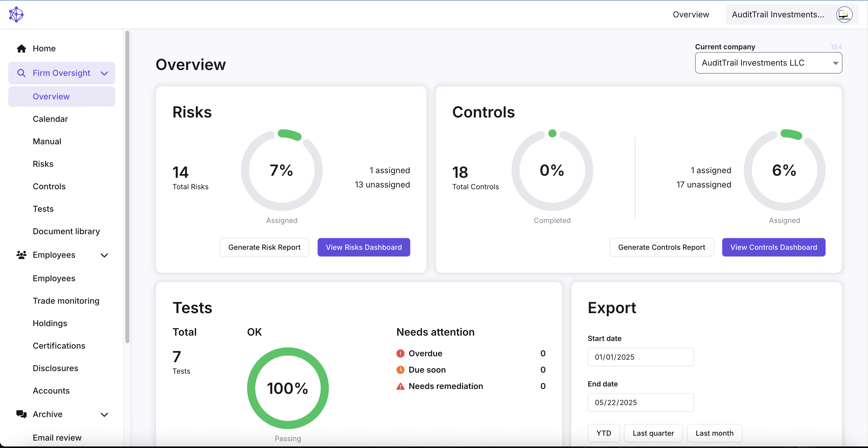Screen dimensions: 868x448
Task: Go to Trade monitoring page
Action: pyautogui.click(x=66, y=301)
